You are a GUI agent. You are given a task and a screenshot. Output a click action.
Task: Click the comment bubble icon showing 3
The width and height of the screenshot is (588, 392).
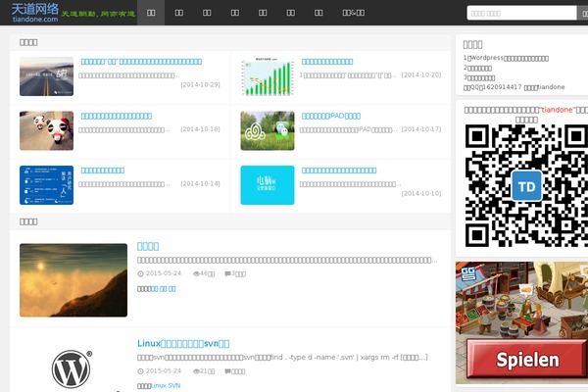click(227, 273)
